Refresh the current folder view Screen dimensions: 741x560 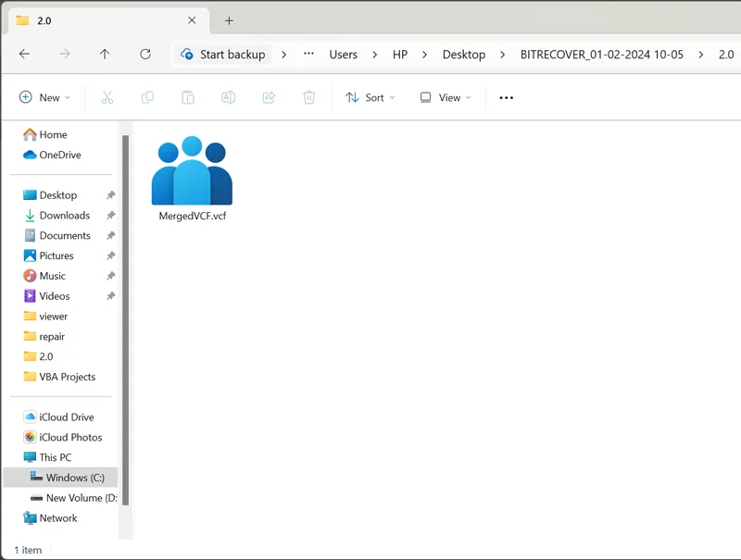point(145,55)
